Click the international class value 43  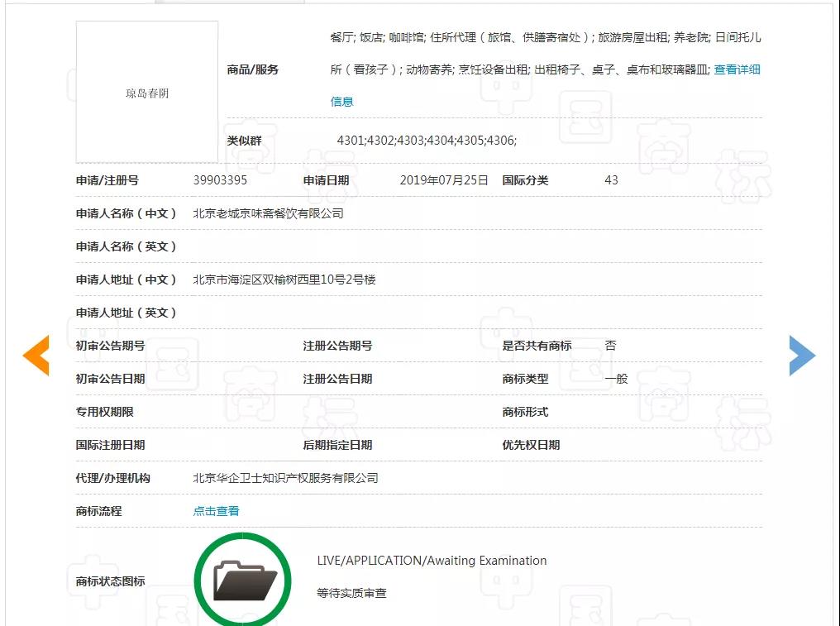[x=611, y=180]
